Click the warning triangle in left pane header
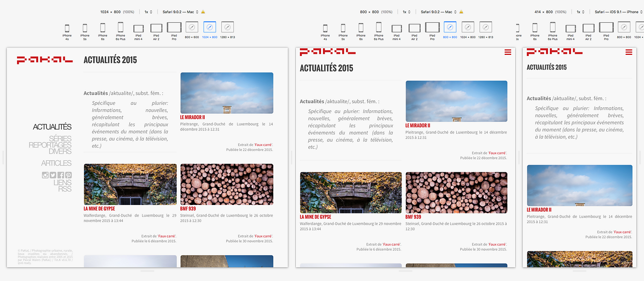 (203, 12)
